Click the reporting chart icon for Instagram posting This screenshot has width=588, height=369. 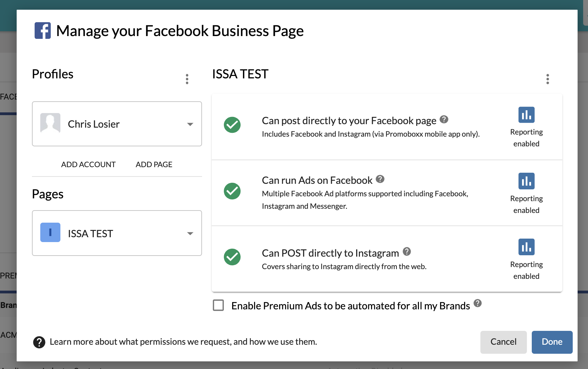coord(526,247)
